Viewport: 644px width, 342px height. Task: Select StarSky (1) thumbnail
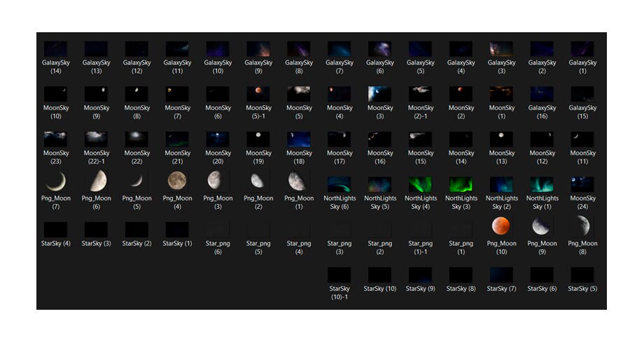177,230
